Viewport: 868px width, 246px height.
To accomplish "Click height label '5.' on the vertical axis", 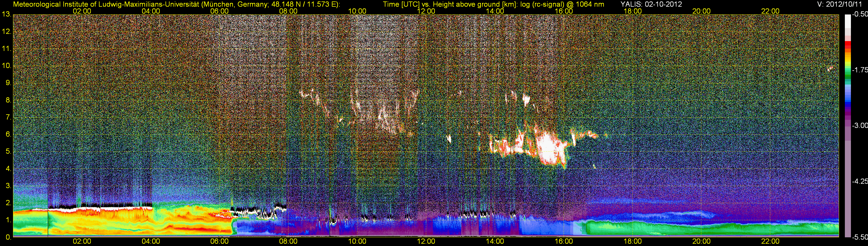I will (x=8, y=152).
